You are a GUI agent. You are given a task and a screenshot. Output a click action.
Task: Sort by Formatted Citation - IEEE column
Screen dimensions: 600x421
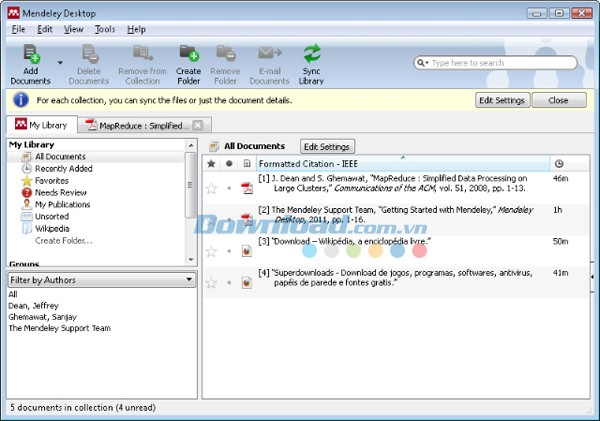403,164
